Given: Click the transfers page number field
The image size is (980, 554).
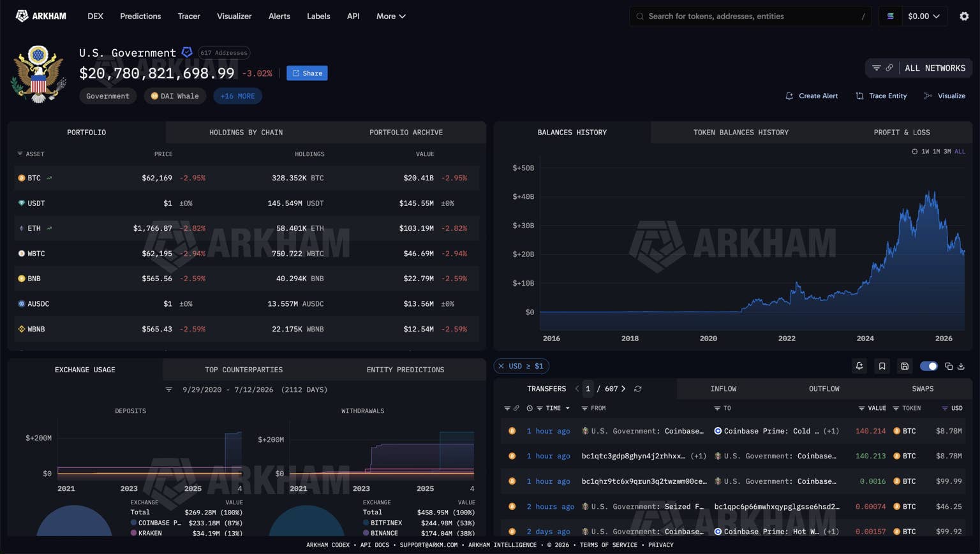Looking at the screenshot, I should 588,389.
